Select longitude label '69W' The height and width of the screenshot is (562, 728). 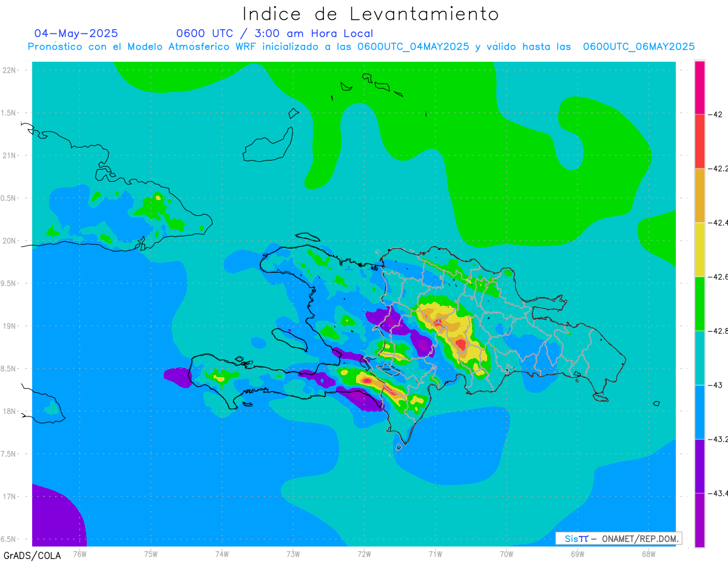pyautogui.click(x=578, y=554)
